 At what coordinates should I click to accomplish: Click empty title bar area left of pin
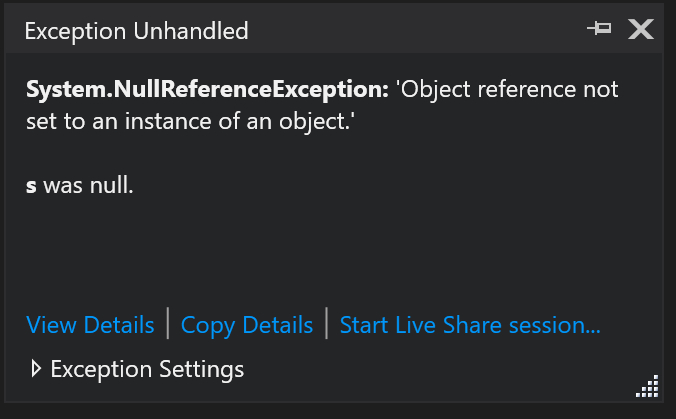coord(420,31)
